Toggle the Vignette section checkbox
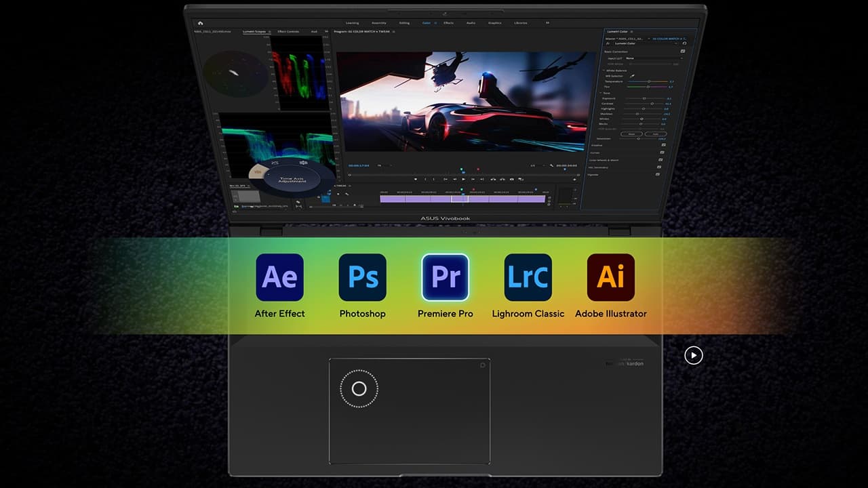Image resolution: width=868 pixels, height=488 pixels. tap(658, 174)
